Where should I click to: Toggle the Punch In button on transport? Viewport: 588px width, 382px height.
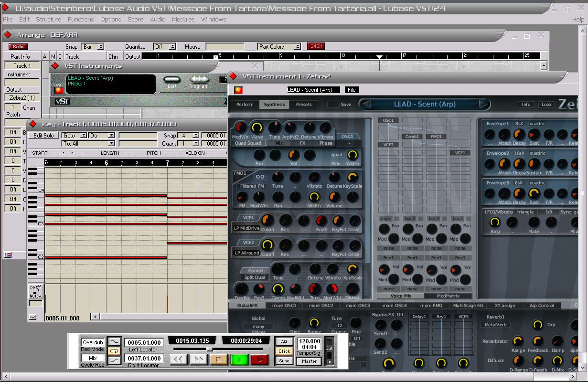pyautogui.click(x=115, y=341)
